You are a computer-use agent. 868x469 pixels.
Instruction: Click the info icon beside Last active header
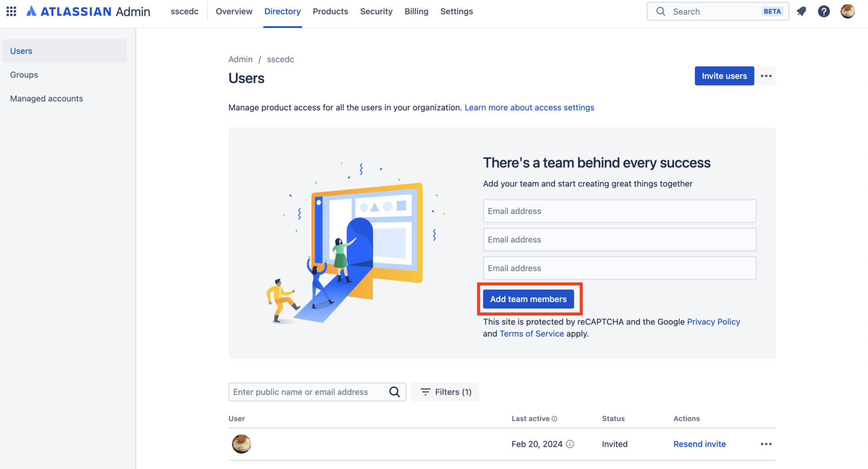tap(555, 419)
